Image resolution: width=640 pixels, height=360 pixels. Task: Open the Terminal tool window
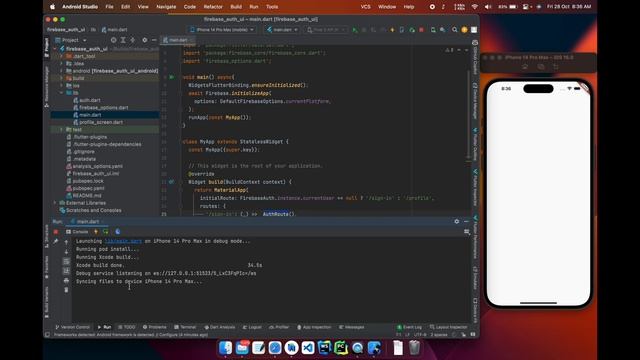(185, 327)
